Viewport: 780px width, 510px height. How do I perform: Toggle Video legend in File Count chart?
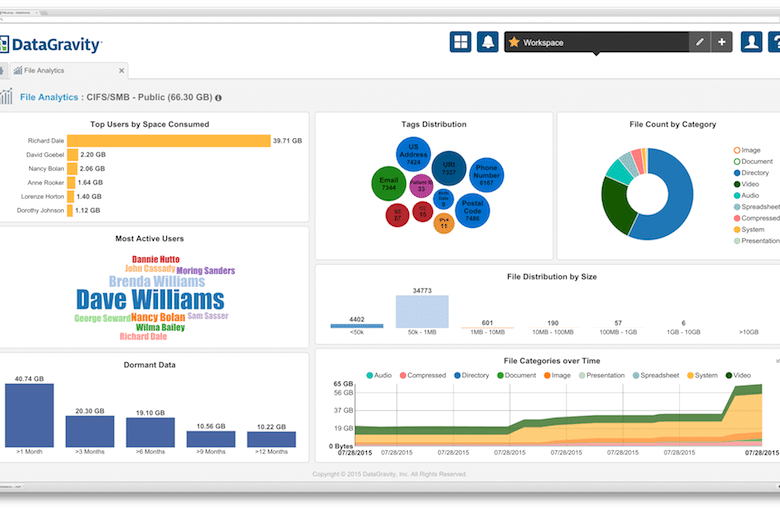(x=746, y=184)
